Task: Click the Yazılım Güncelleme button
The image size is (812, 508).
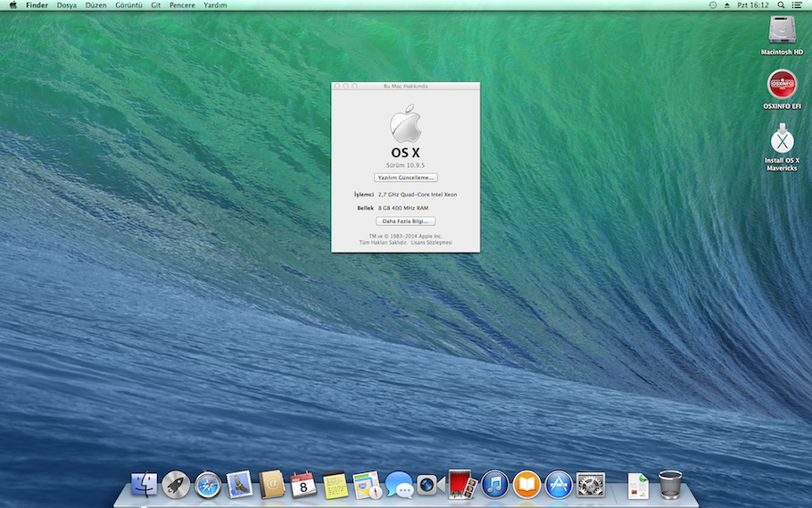Action: 406,178
